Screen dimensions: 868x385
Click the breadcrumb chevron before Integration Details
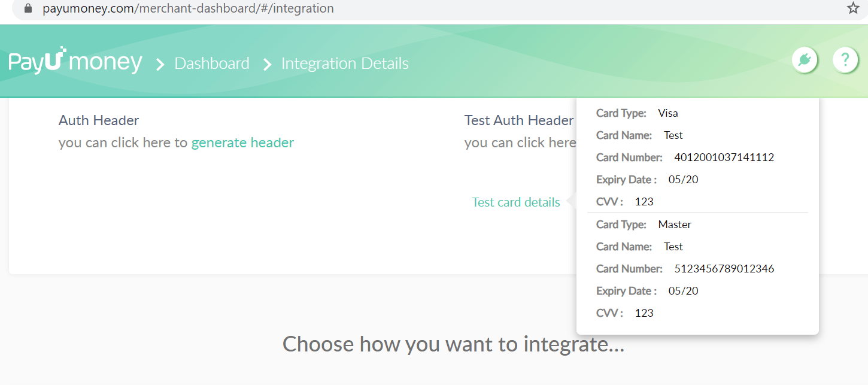coord(267,64)
